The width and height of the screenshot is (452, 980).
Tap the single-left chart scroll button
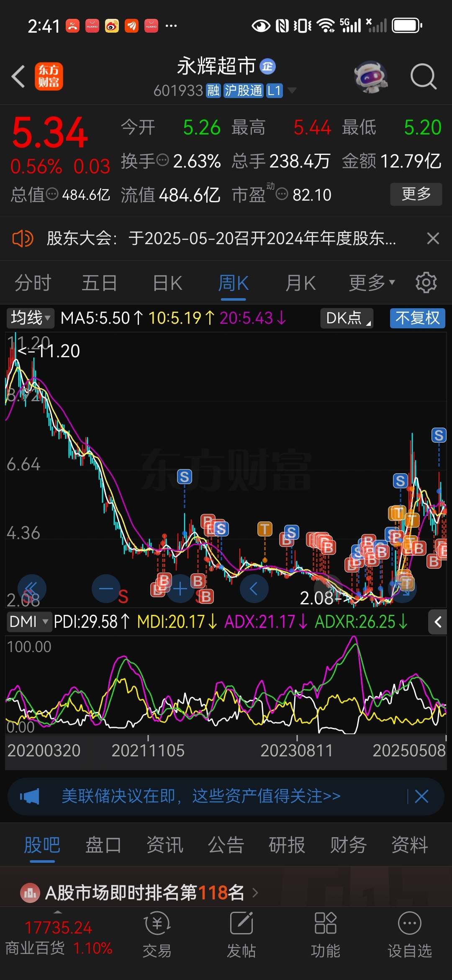254,588
